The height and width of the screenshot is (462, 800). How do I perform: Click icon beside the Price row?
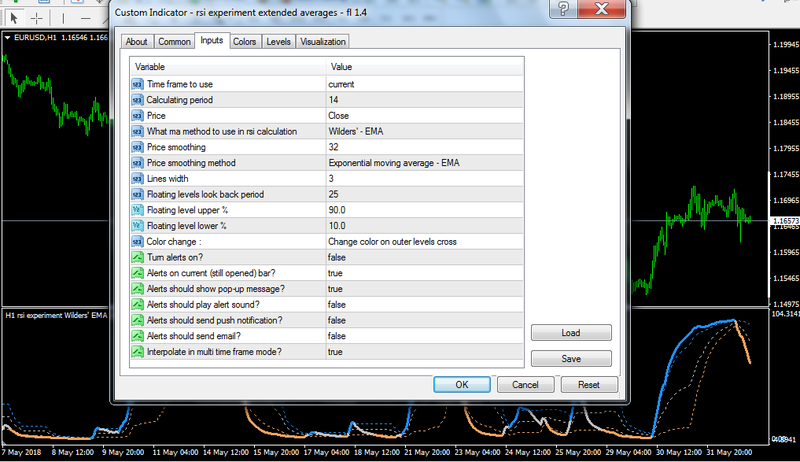coord(137,116)
